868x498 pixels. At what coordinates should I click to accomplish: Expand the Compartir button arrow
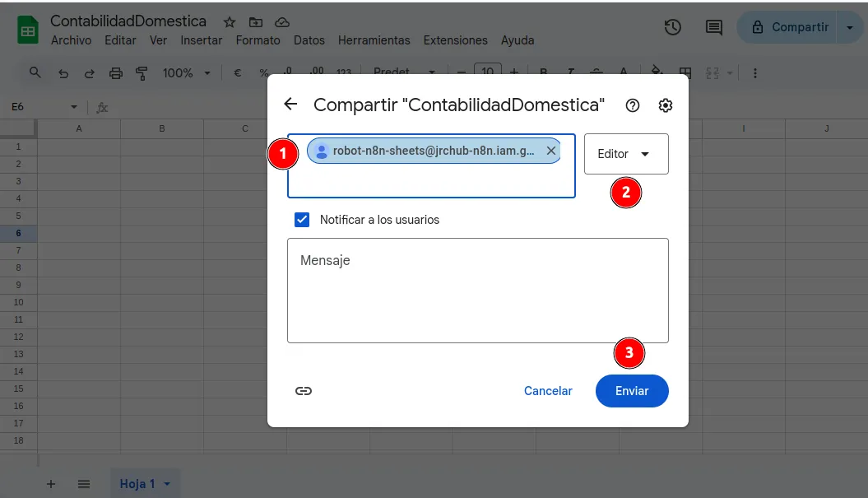pyautogui.click(x=850, y=27)
